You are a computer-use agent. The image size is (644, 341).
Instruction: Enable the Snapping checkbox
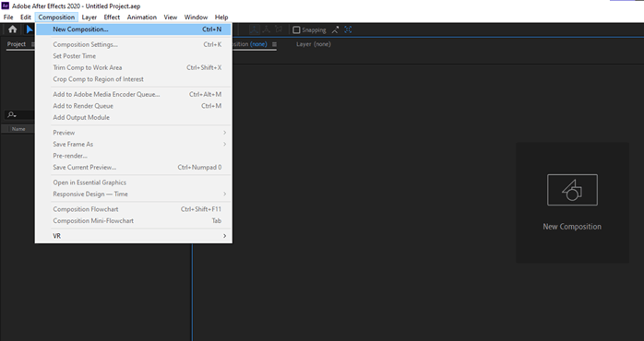(x=296, y=30)
